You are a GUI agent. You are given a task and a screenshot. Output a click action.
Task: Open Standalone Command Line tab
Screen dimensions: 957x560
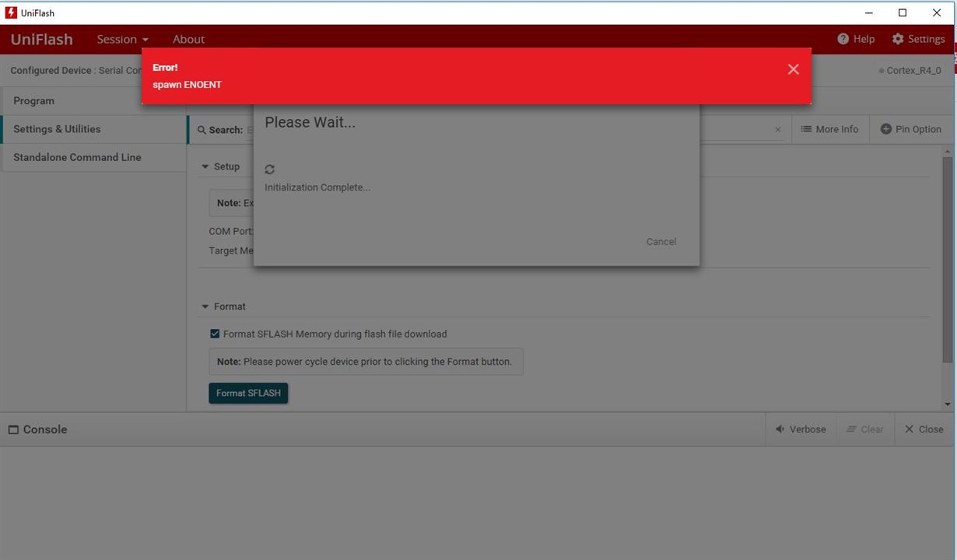pos(93,157)
